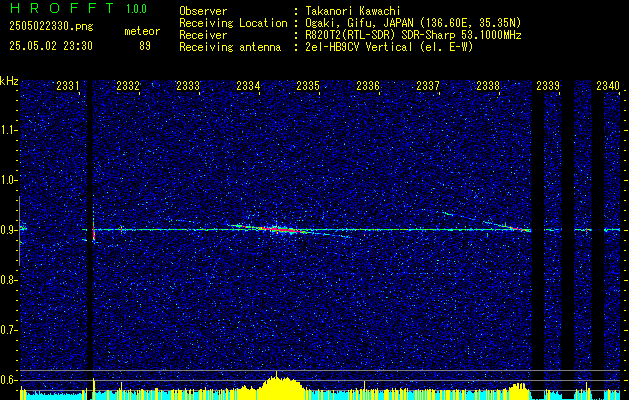Viewport: 629px width, 400px height.
Task: Click the meteor count value 89
Action: coord(145,46)
